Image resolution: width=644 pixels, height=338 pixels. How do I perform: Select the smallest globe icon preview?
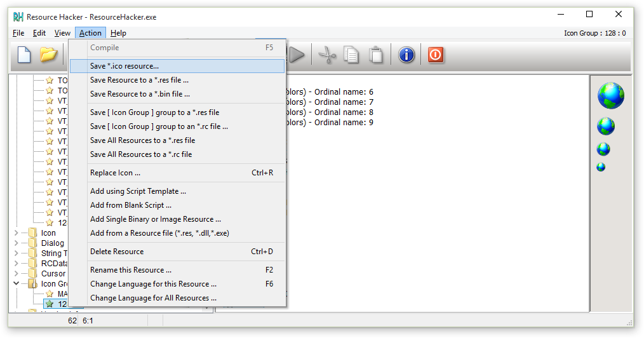[x=601, y=166]
